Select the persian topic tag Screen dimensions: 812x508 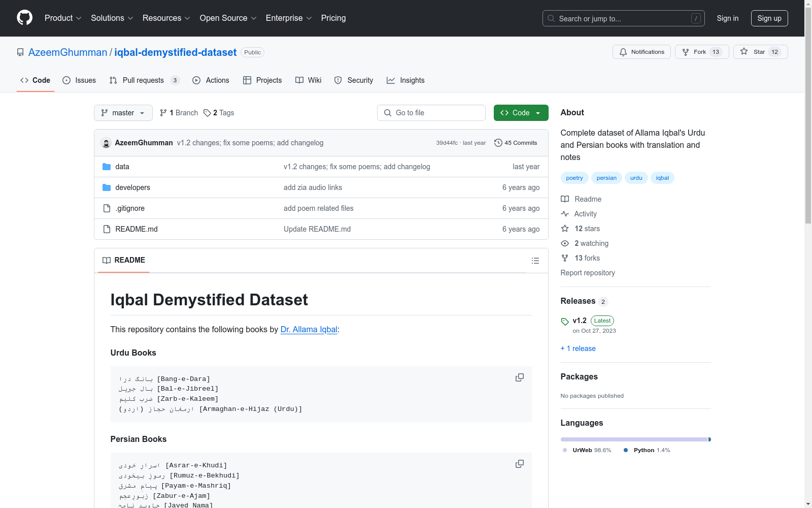(x=606, y=178)
